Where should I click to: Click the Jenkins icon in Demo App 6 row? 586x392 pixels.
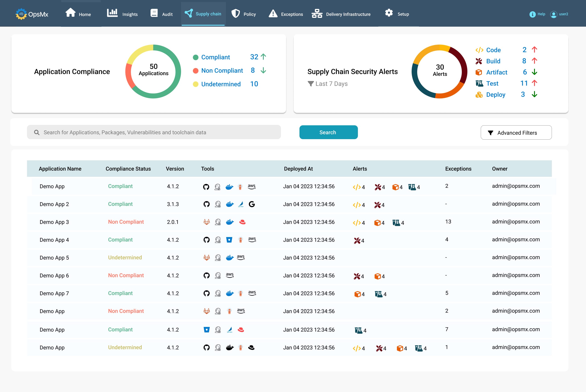click(218, 276)
